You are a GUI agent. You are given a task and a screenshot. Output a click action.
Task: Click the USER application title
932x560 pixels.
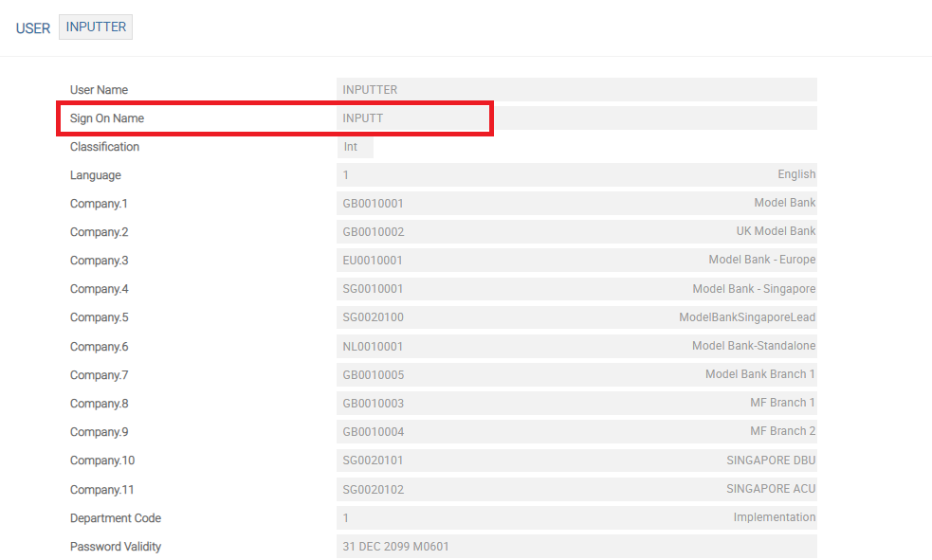(33, 28)
